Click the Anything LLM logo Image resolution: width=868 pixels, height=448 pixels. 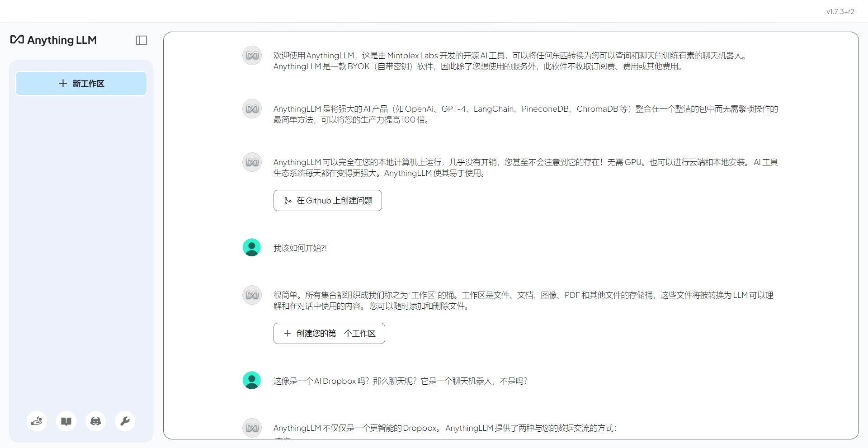click(53, 40)
